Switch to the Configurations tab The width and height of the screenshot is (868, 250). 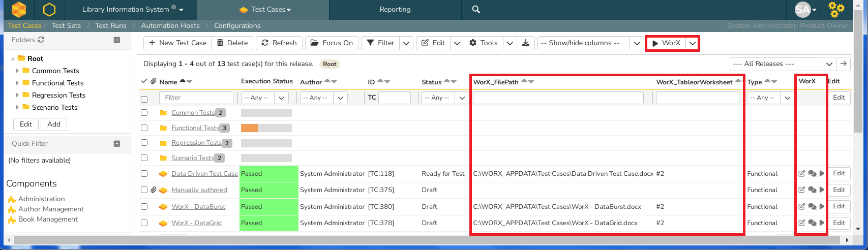pyautogui.click(x=237, y=25)
